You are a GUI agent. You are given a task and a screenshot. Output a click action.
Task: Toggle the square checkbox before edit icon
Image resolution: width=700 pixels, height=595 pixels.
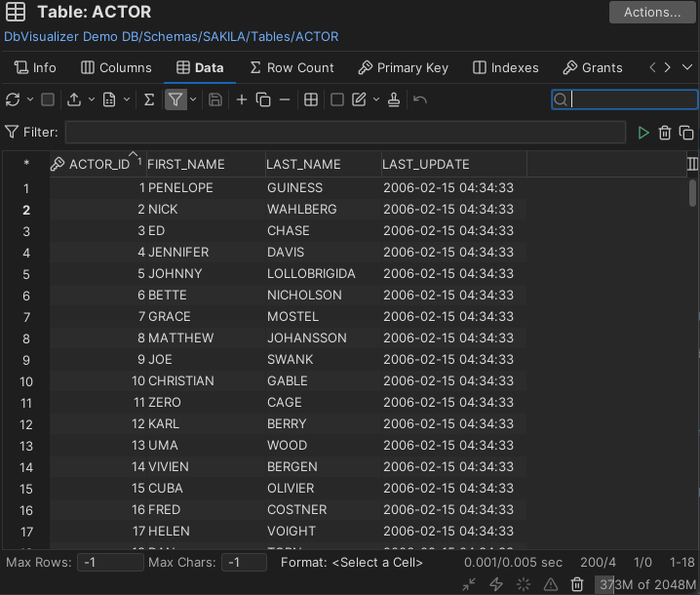click(337, 99)
